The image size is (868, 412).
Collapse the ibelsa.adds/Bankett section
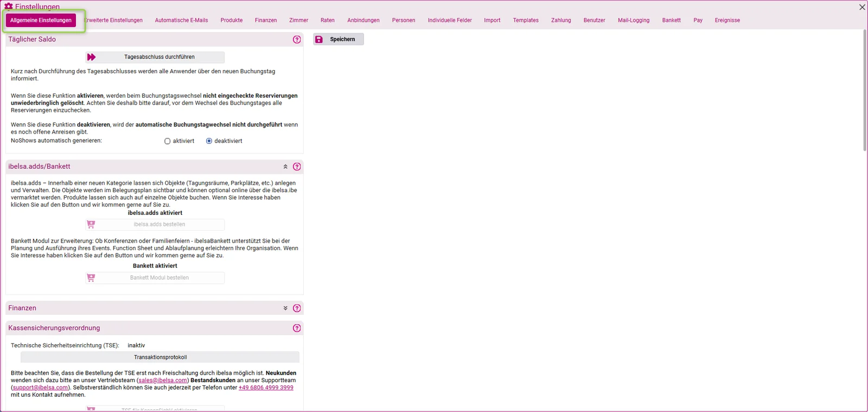(285, 167)
